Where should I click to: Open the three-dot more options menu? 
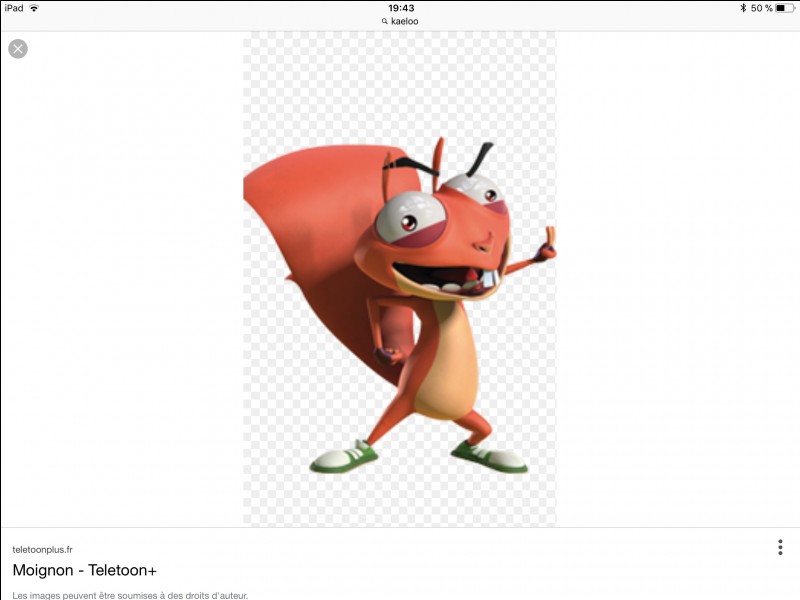pyautogui.click(x=780, y=547)
